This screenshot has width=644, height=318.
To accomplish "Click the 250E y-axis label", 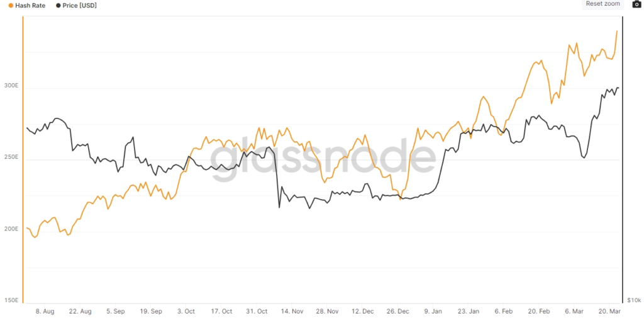I will (x=11, y=157).
